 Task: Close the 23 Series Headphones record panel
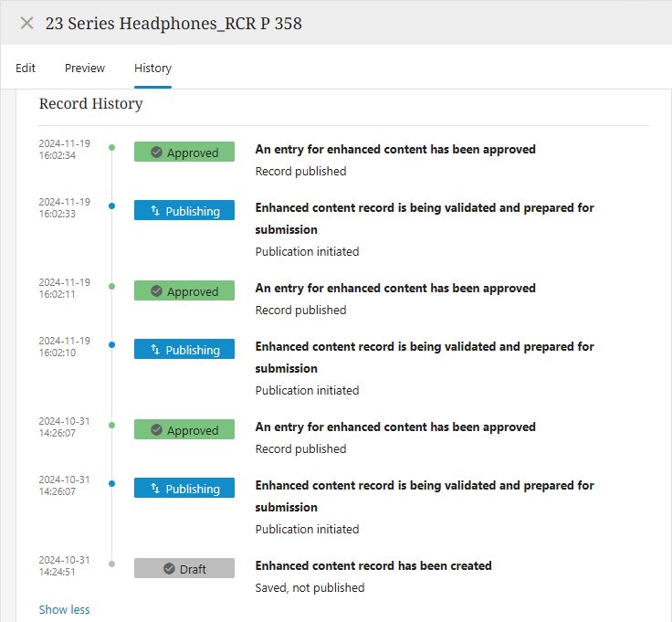click(26, 23)
